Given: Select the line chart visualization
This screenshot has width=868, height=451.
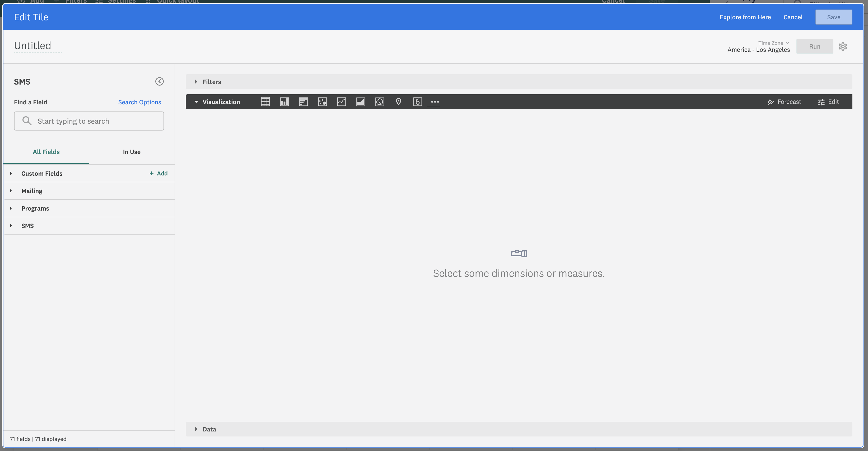Looking at the screenshot, I should click(341, 101).
